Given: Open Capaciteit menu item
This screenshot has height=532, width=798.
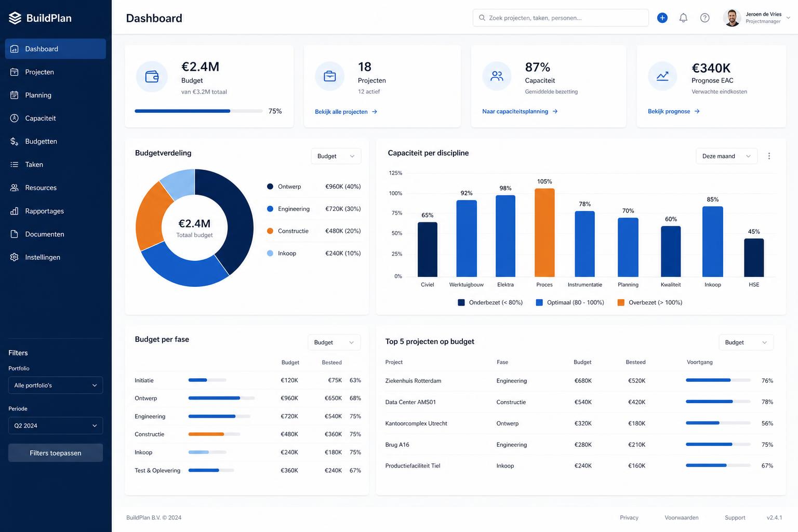Looking at the screenshot, I should [x=56, y=118].
